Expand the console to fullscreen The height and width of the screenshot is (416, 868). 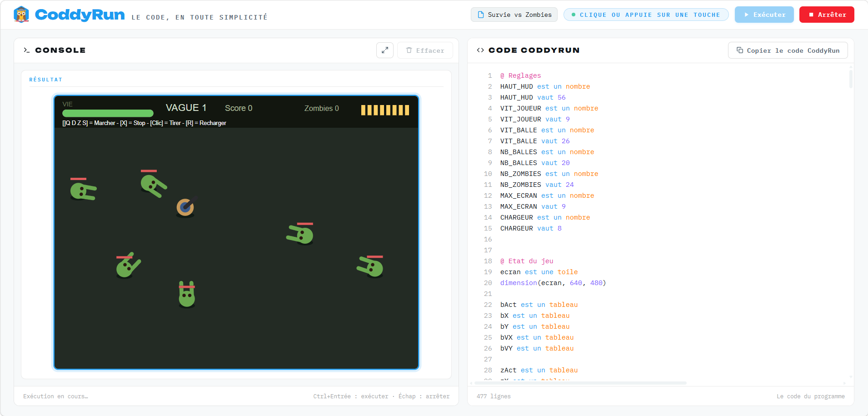pos(385,50)
